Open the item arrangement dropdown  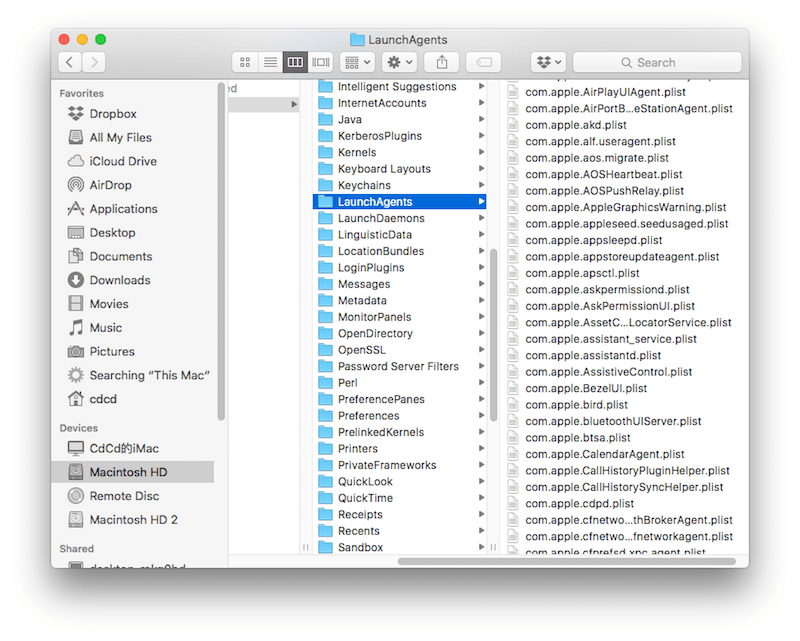pyautogui.click(x=358, y=62)
